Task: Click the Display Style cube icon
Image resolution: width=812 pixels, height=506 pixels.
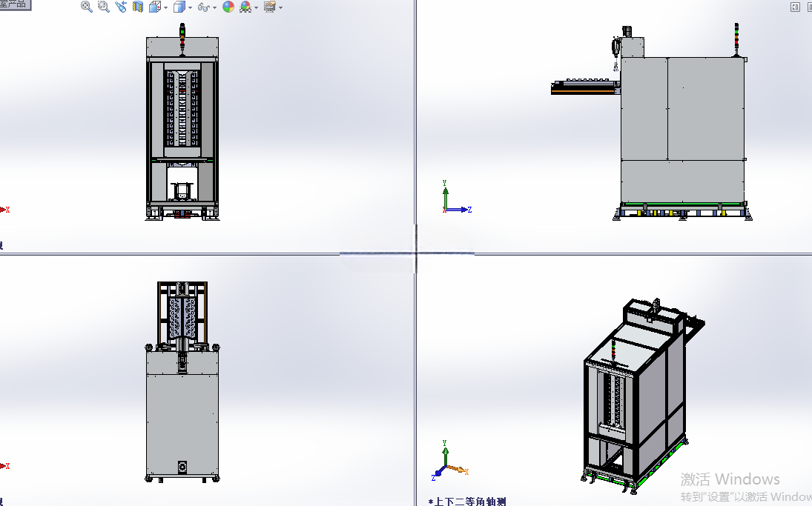Action: pos(179,7)
